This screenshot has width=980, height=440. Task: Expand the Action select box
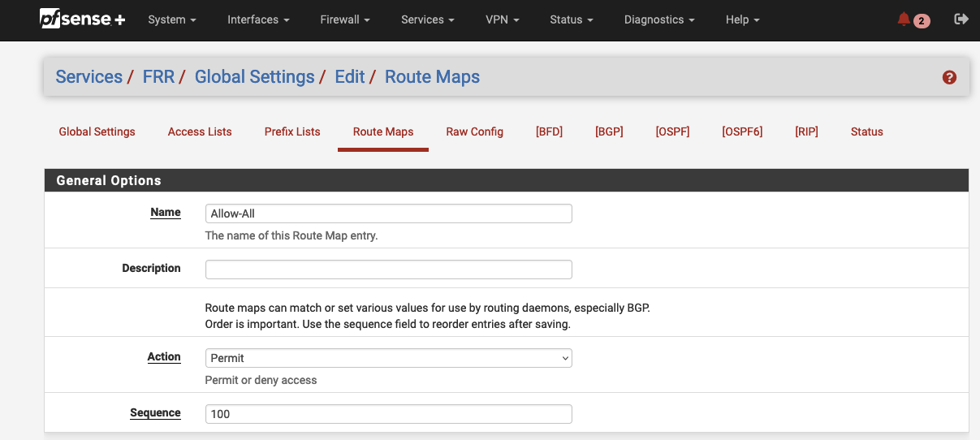(388, 358)
